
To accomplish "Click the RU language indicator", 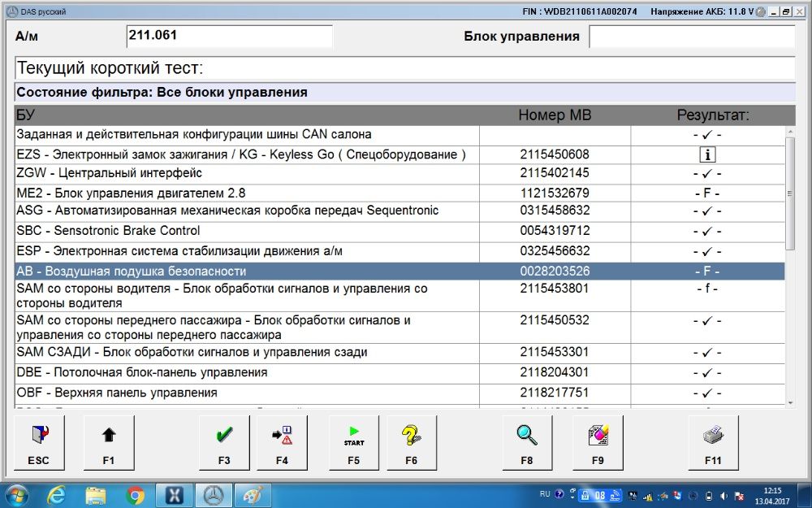I will tap(545, 494).
